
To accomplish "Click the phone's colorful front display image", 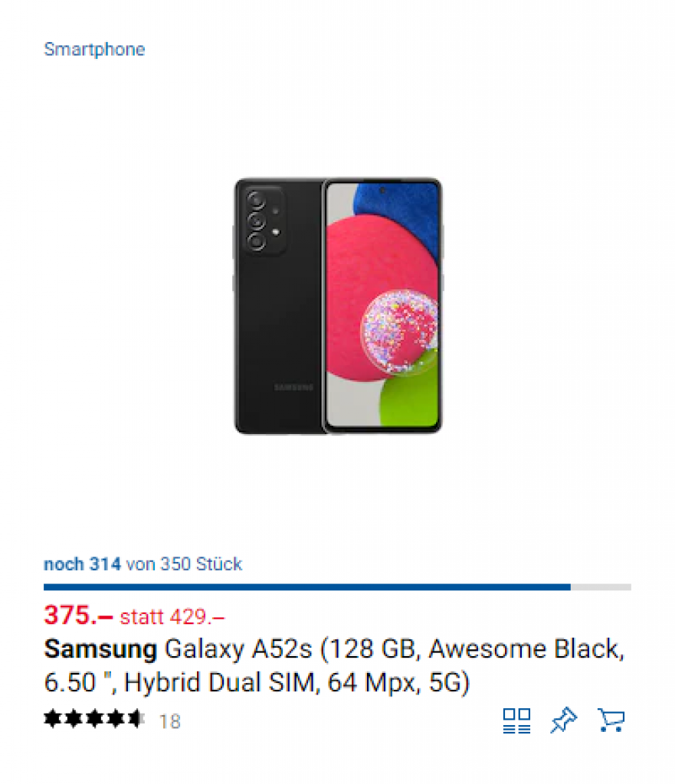I will click(382, 306).
